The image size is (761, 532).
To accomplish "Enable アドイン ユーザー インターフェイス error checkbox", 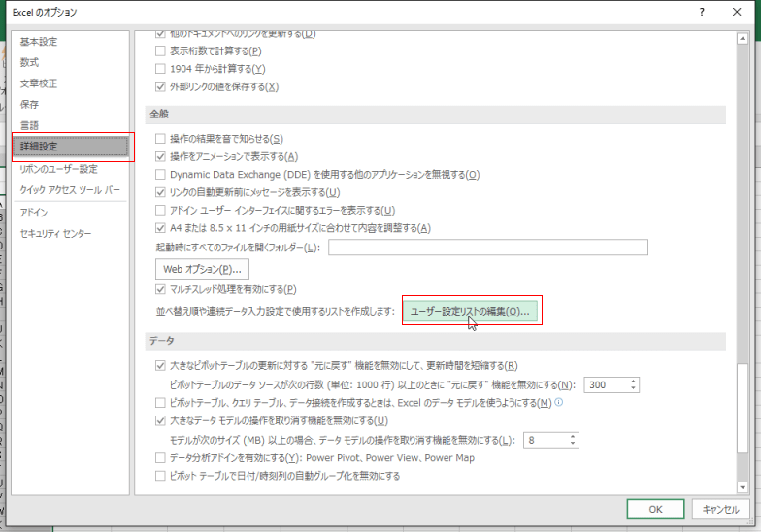I will pyautogui.click(x=160, y=210).
